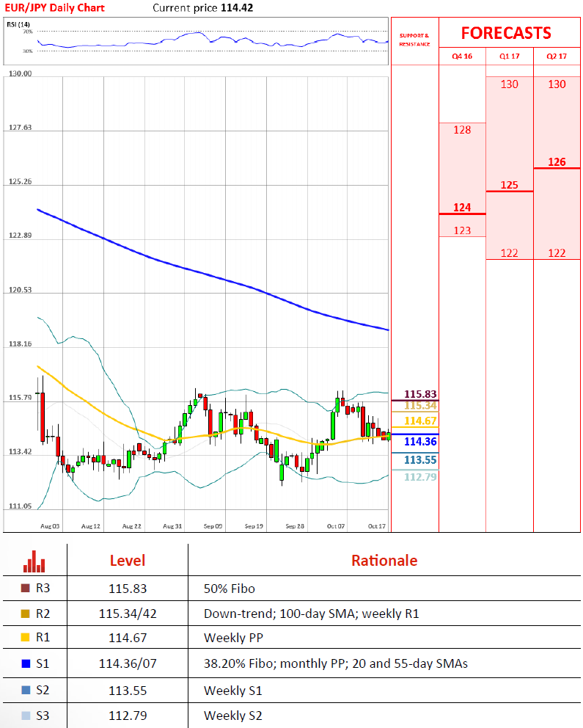
Task: Select the Q4 16 forecast column header
Action: point(462,57)
